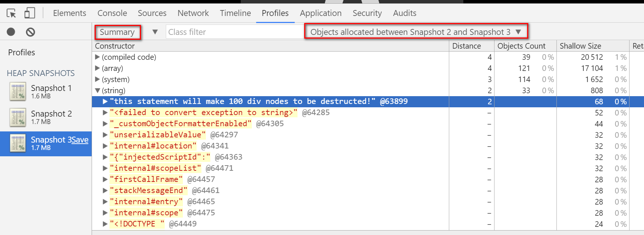The height and width of the screenshot is (235, 644).
Task: Open the Application tab
Action: 321,13
